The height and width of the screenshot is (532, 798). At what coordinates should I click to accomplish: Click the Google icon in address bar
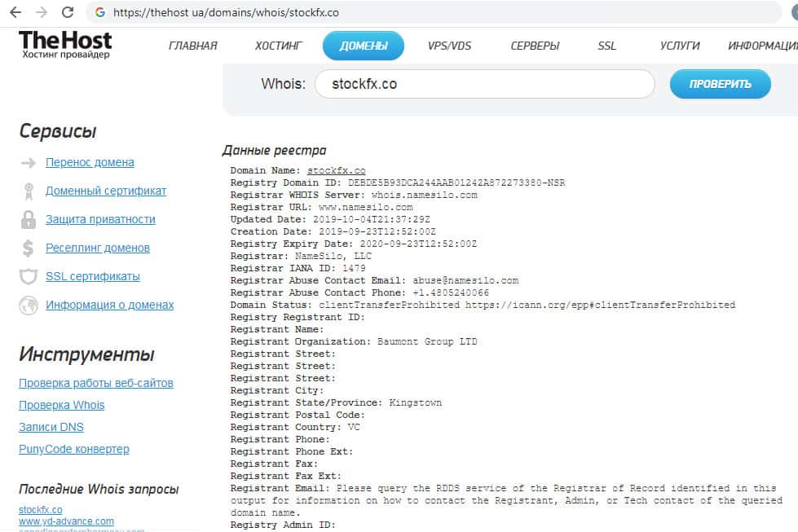click(x=100, y=12)
